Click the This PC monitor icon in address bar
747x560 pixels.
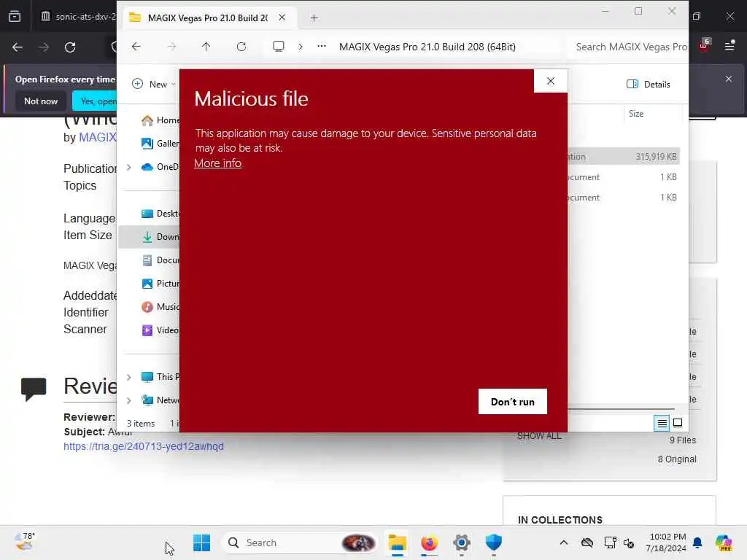[279, 46]
